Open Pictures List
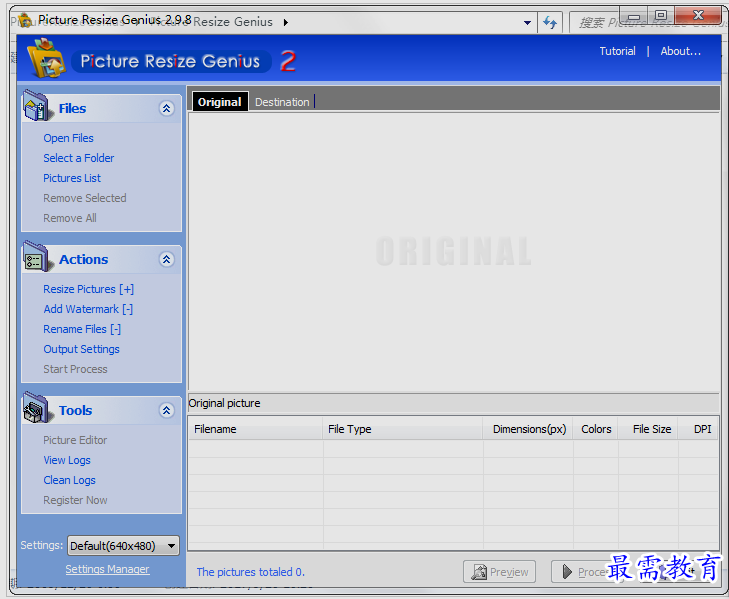 (72, 178)
